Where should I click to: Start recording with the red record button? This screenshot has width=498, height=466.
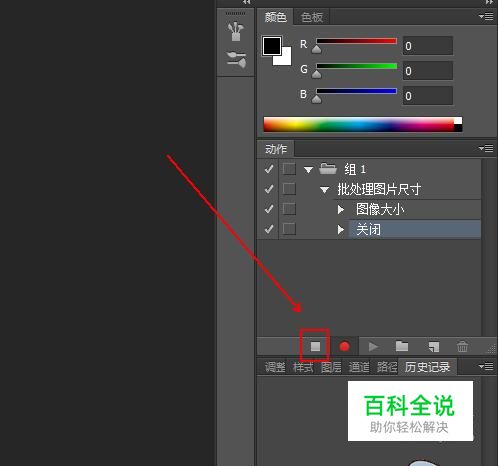[x=344, y=347]
